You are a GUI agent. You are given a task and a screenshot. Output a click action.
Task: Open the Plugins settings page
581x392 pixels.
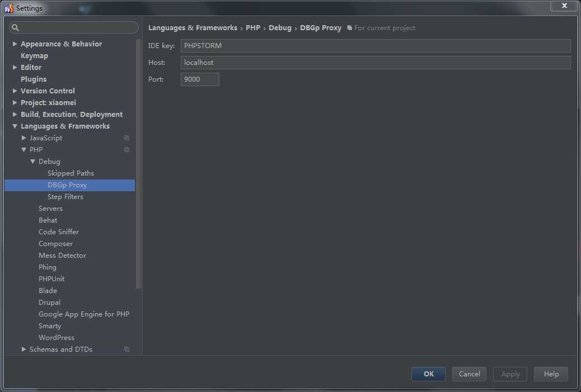click(34, 79)
